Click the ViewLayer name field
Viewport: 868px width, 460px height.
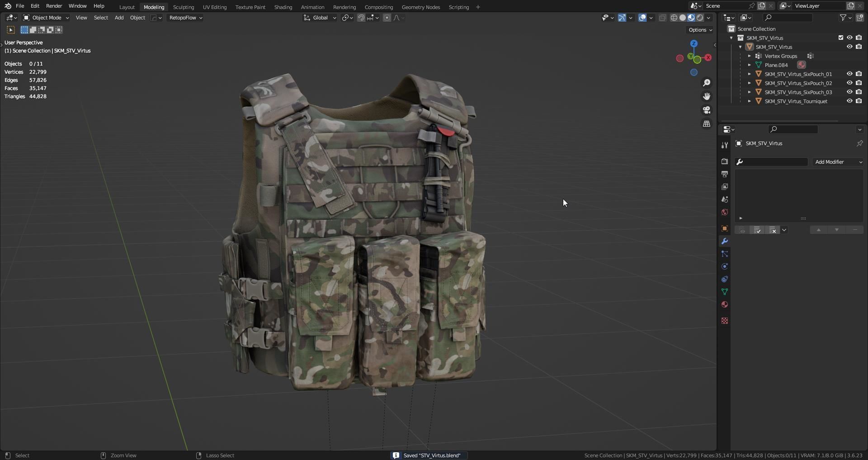[819, 6]
